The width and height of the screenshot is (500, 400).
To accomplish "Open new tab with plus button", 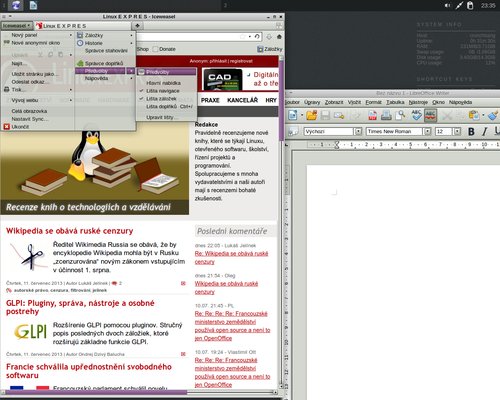I will click(x=137, y=26).
